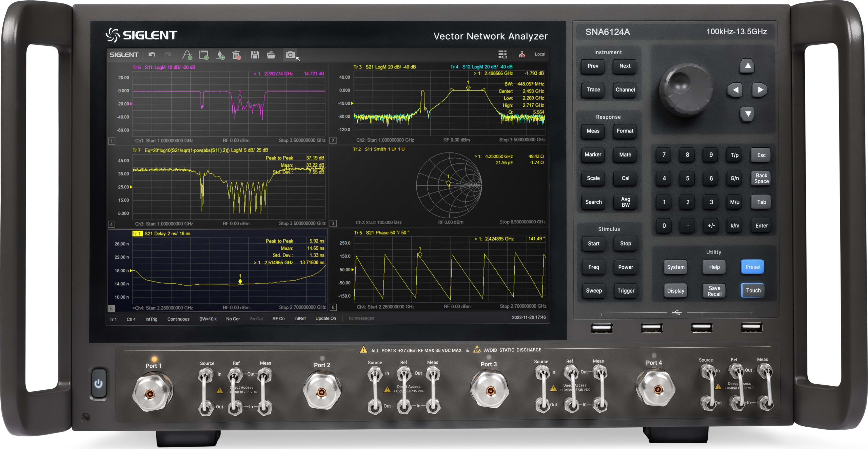This screenshot has height=449, width=868.
Task: Open the layout list icon near Local
Action: pos(502,54)
